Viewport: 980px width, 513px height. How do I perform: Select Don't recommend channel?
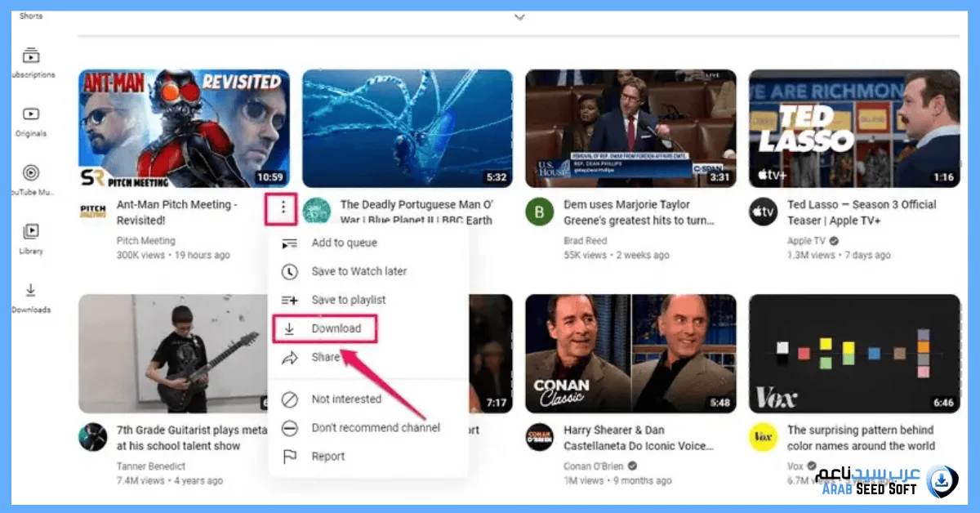coord(376,428)
